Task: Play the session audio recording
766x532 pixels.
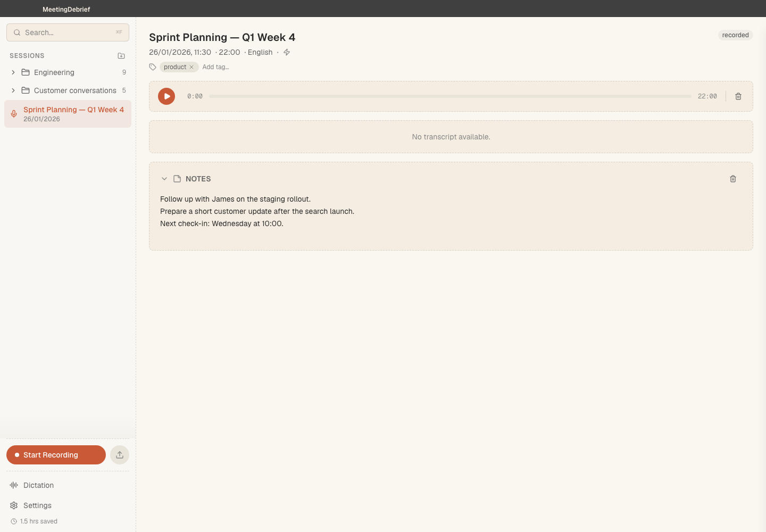Action: (x=166, y=96)
